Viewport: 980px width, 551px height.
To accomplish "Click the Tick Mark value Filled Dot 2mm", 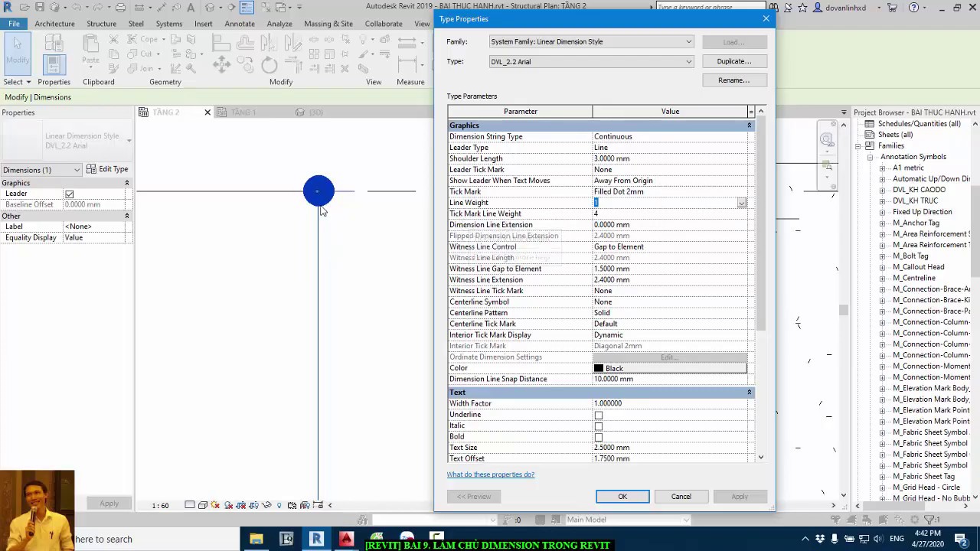I will [x=670, y=192].
